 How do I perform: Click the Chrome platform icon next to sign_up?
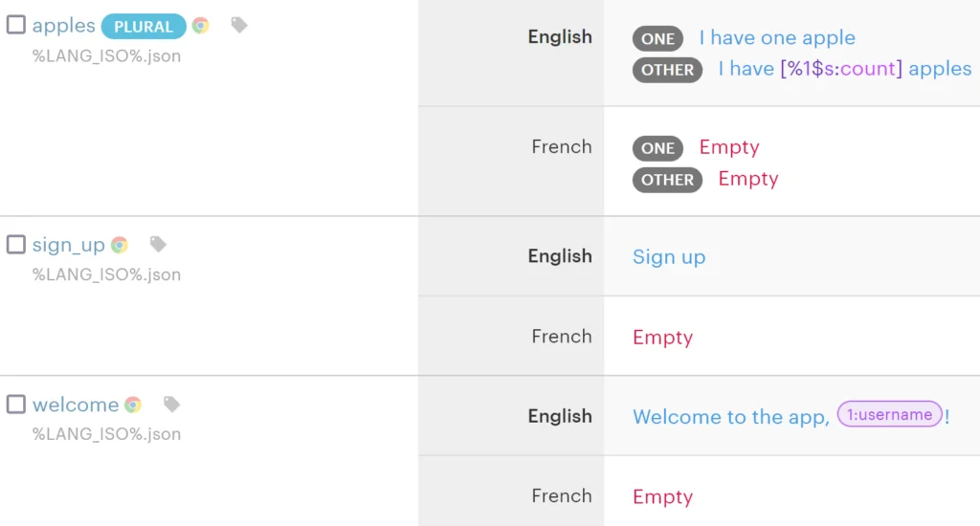(x=120, y=245)
